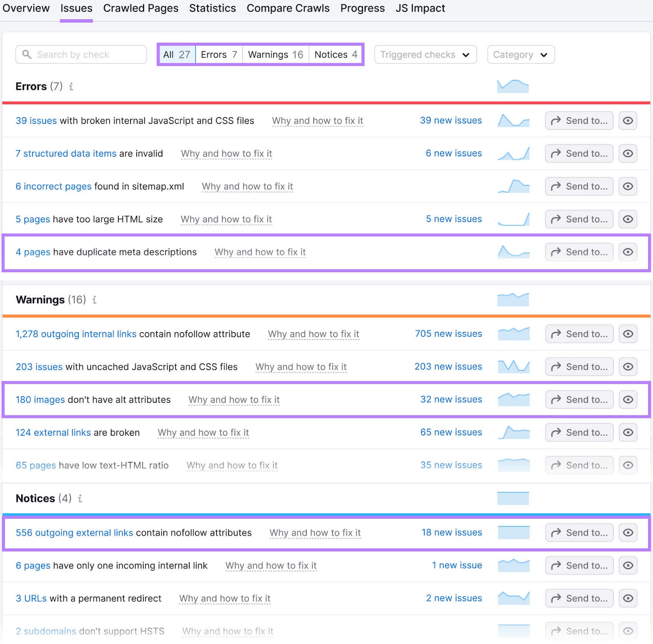Open the Category dropdown
The width and height of the screenshot is (653, 644).
click(520, 54)
